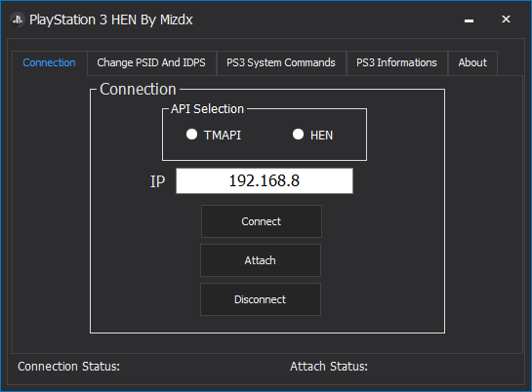Click the Connection Status label
532x392 pixels.
pos(69,367)
